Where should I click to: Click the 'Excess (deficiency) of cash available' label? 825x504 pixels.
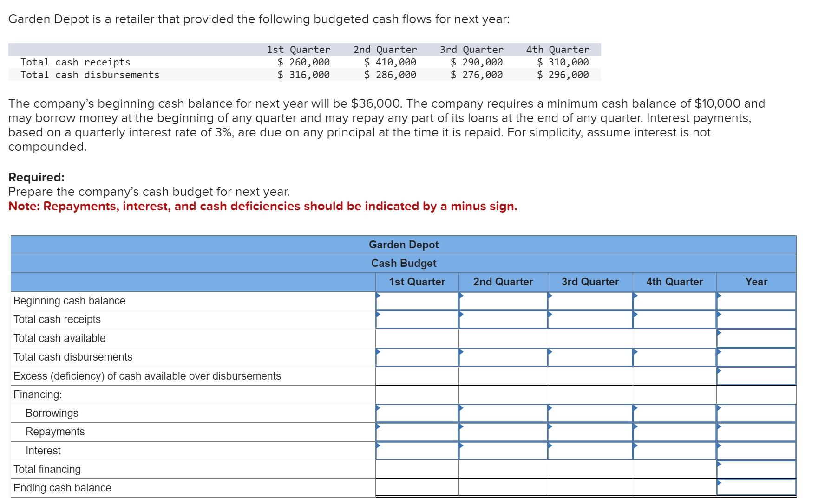pyautogui.click(x=147, y=376)
